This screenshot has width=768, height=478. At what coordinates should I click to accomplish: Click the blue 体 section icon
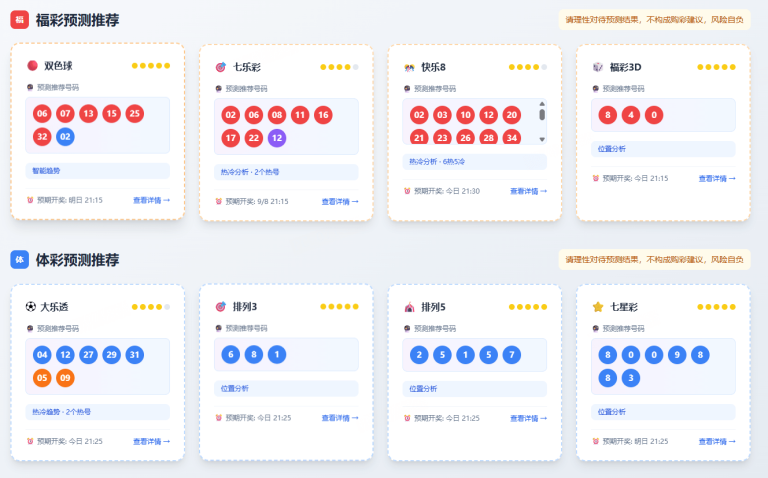tap(20, 260)
